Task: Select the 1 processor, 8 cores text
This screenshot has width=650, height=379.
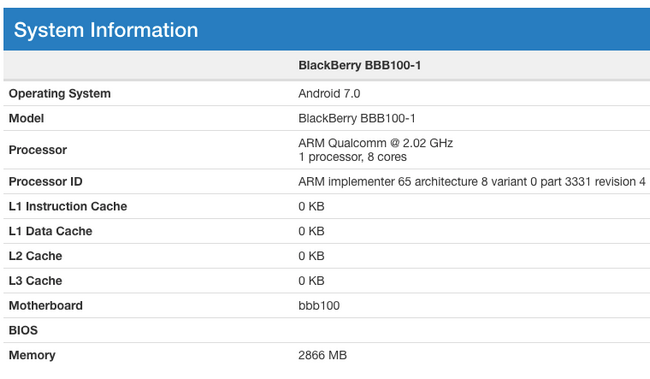Action: 352,157
